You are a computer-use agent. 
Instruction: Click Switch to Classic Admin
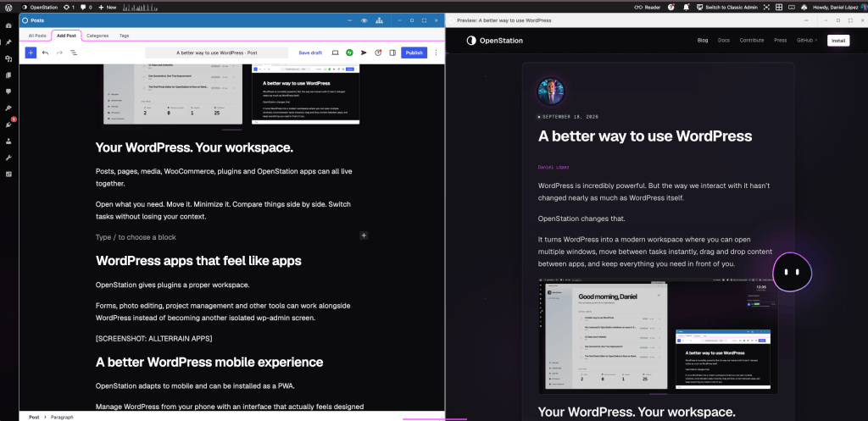(726, 7)
